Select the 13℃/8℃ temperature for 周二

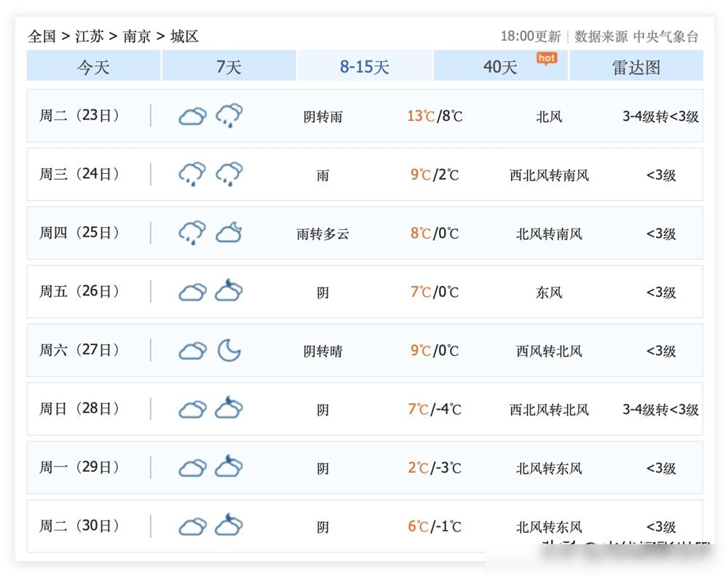click(434, 115)
